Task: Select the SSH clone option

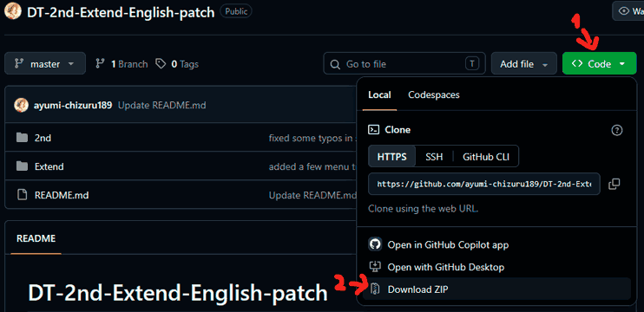Action: click(434, 157)
